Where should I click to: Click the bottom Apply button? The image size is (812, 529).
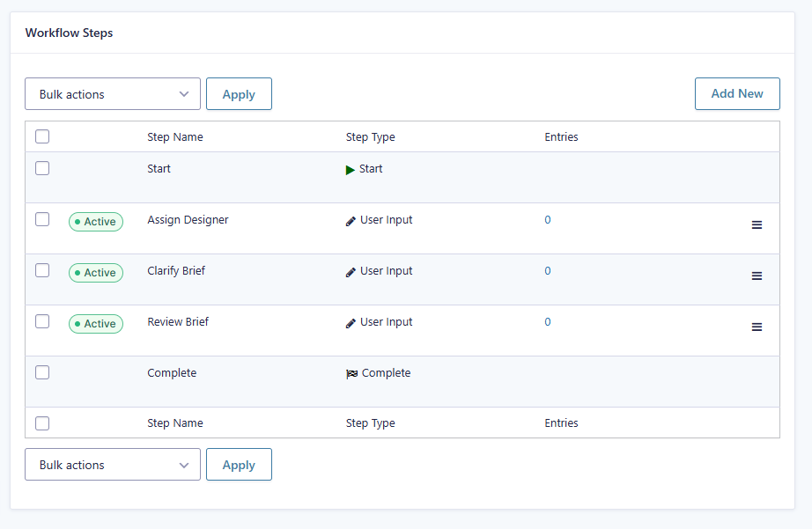[239, 465]
